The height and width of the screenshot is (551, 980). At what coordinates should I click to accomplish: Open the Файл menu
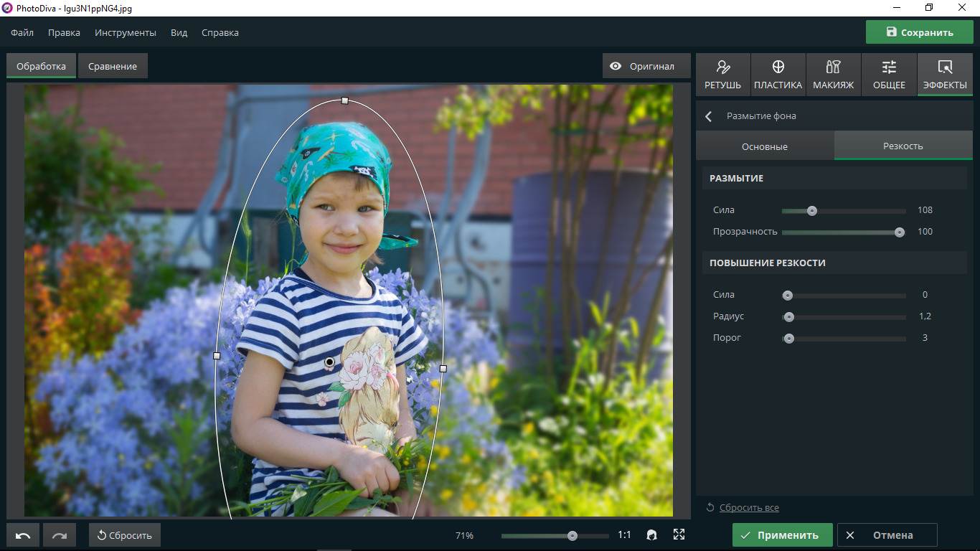[x=22, y=32]
